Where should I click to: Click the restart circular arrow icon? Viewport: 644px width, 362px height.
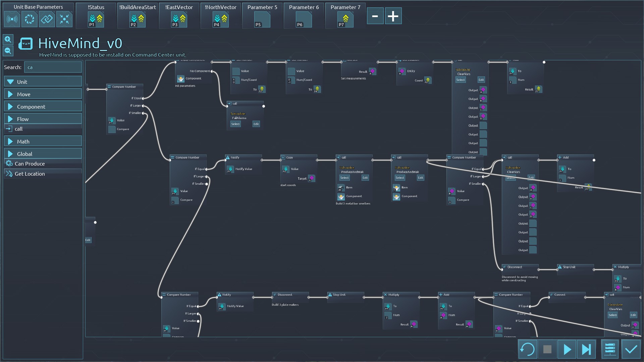click(527, 350)
